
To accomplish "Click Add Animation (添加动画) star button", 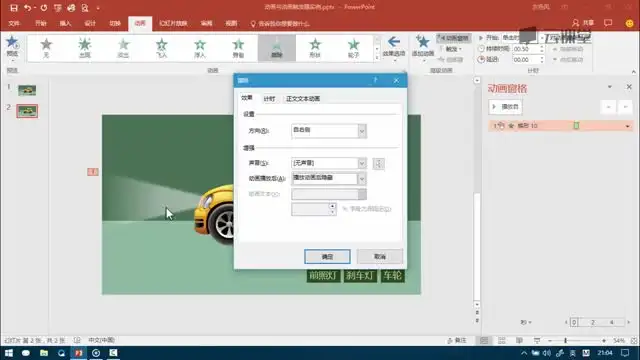I will 423,48.
